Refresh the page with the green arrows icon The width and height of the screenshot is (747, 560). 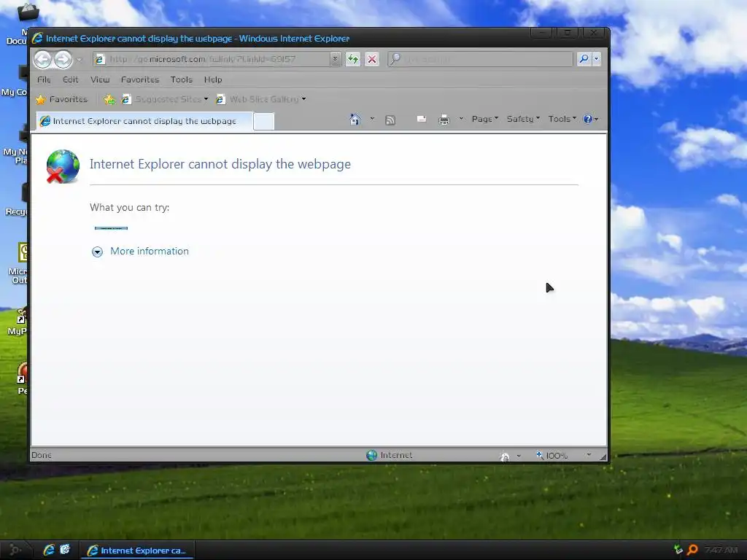tap(353, 59)
